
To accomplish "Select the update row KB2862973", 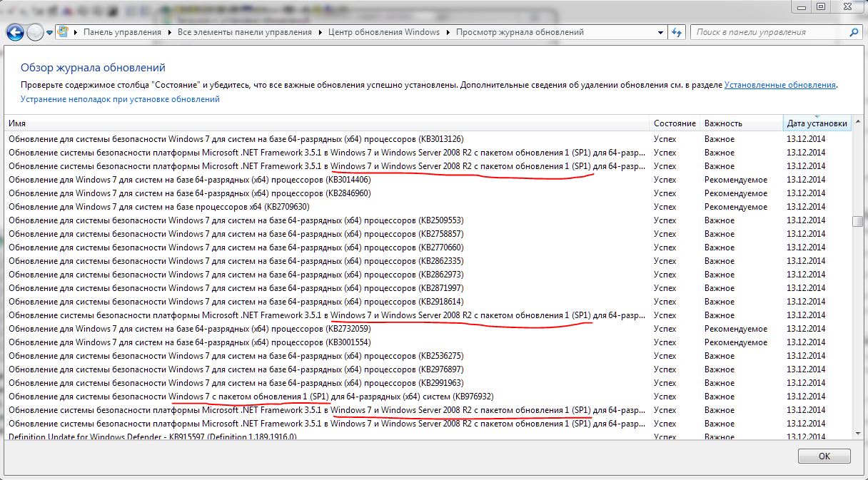I will coord(428,275).
